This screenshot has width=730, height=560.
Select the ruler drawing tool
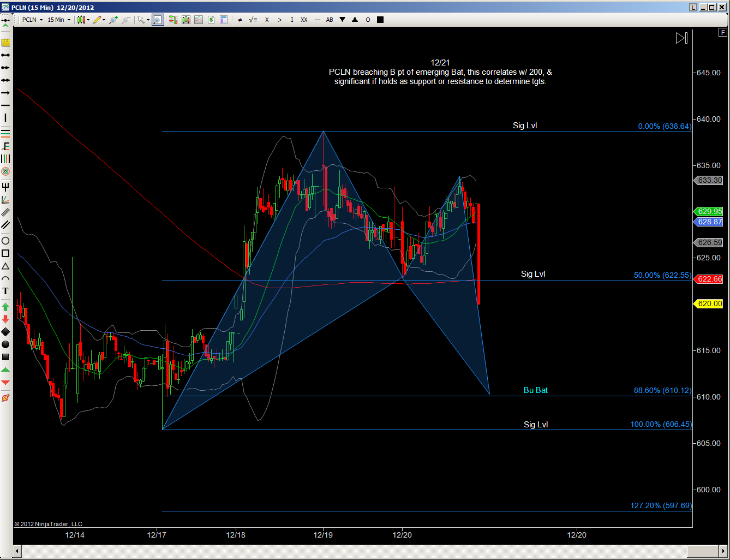click(5, 43)
